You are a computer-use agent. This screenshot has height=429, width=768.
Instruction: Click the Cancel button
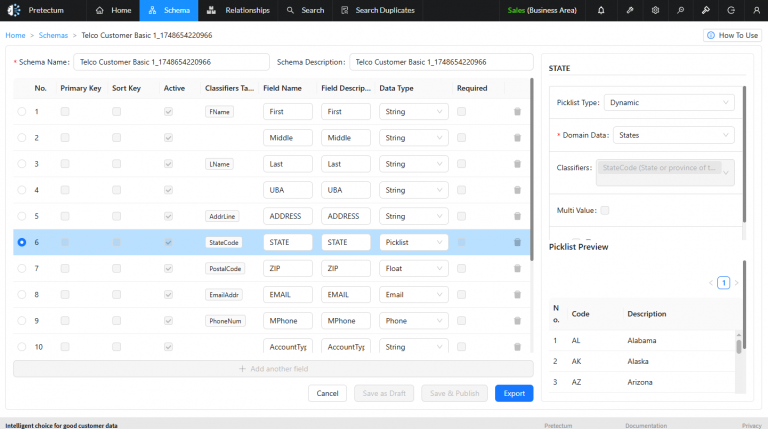coord(327,393)
